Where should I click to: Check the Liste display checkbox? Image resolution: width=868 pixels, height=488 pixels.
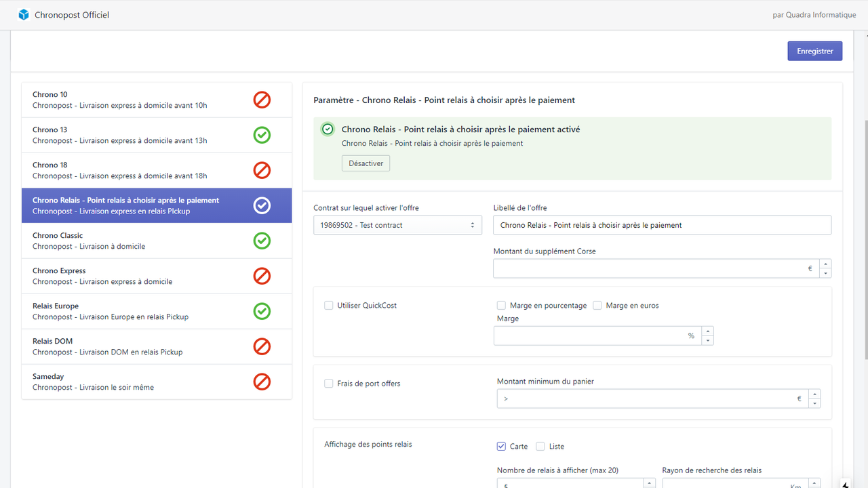540,447
